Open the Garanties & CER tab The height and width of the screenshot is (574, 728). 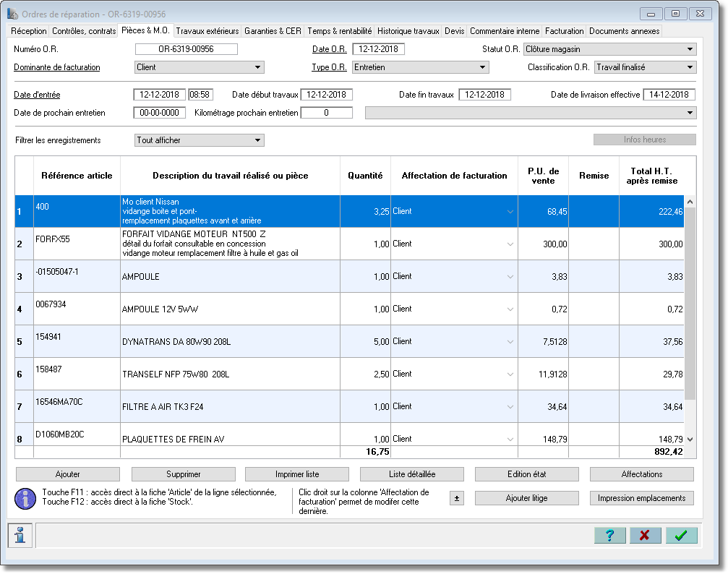coord(273,31)
